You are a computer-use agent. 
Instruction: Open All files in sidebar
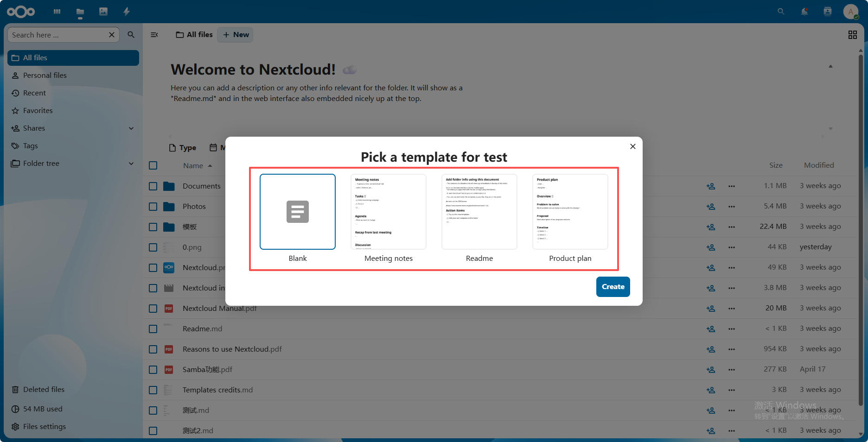[x=73, y=58]
